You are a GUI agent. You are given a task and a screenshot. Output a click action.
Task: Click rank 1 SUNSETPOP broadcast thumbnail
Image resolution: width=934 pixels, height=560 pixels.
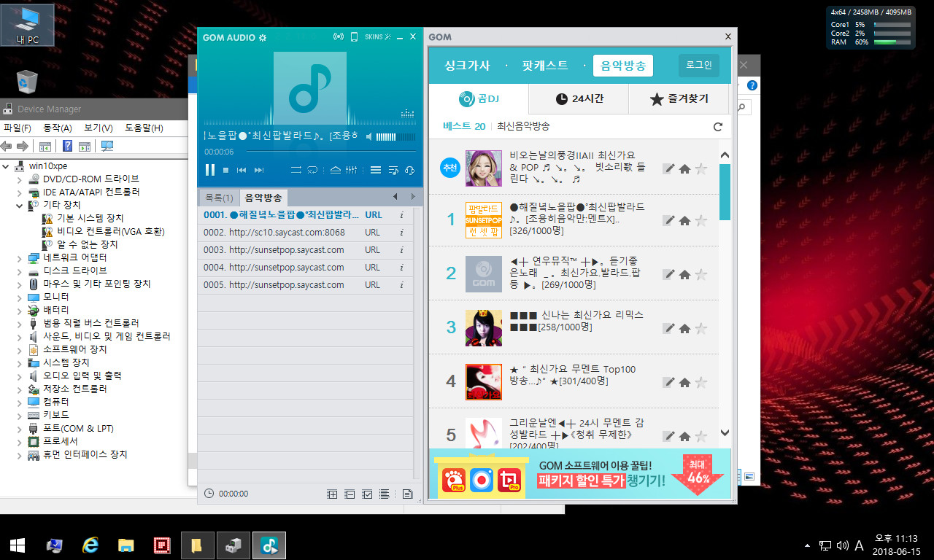click(x=483, y=220)
